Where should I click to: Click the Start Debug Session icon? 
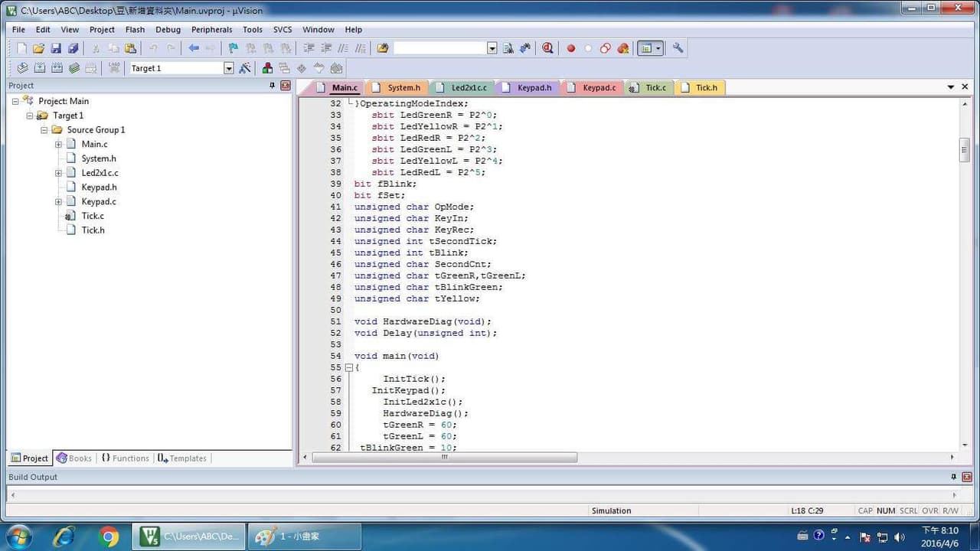click(547, 48)
